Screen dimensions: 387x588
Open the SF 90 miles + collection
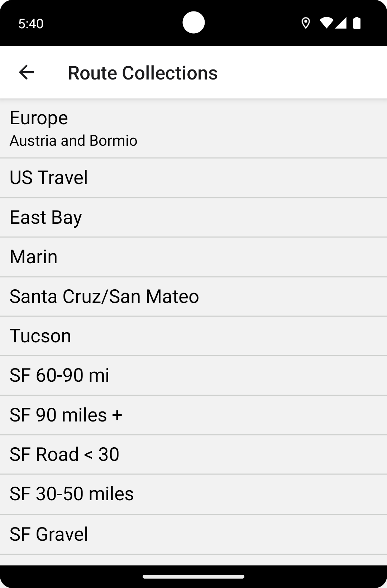click(x=193, y=415)
